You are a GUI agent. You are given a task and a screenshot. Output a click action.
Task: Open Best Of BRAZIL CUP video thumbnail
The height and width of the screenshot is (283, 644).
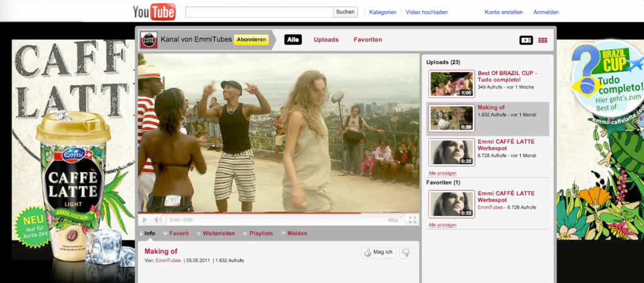pos(451,84)
